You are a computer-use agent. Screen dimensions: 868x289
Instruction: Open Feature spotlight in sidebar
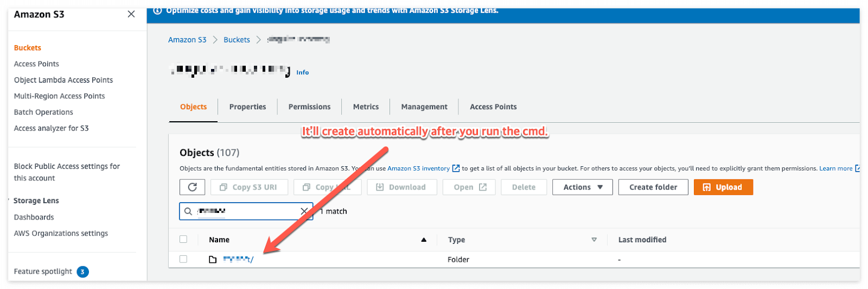point(43,272)
